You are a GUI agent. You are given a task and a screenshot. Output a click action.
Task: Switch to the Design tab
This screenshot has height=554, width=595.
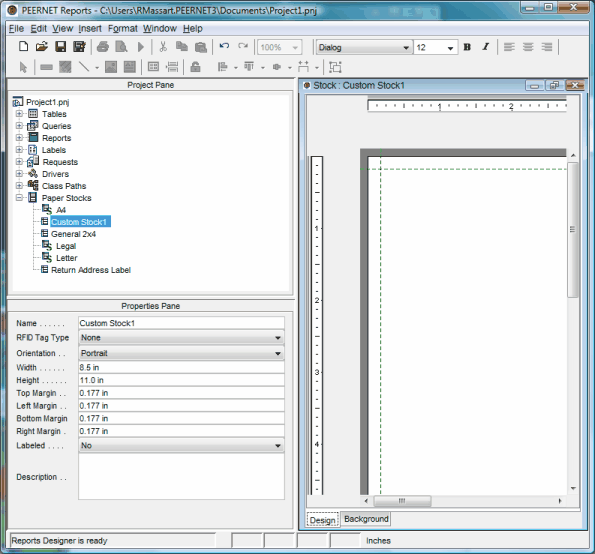(323, 520)
